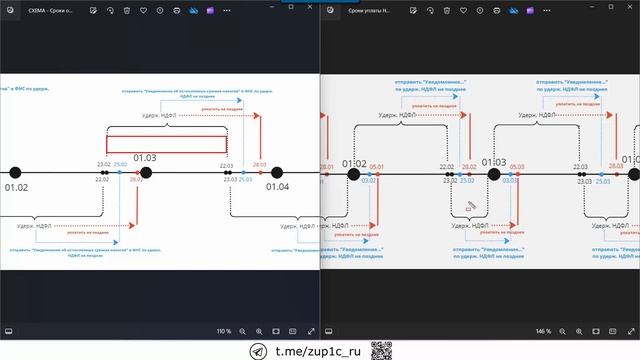Viewport: 640px width, 360px height.
Task: Click OneDrive cloud icon in right Сроки уплаты window
Action: pyautogui.click(x=513, y=11)
